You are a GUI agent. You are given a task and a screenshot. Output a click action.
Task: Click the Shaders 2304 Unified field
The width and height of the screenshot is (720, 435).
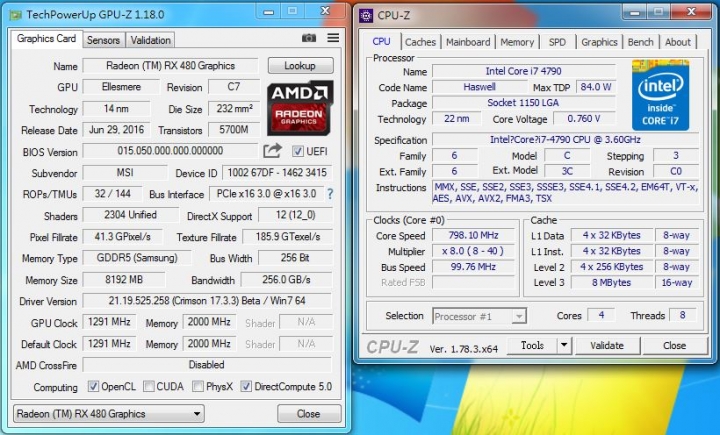pos(130,215)
